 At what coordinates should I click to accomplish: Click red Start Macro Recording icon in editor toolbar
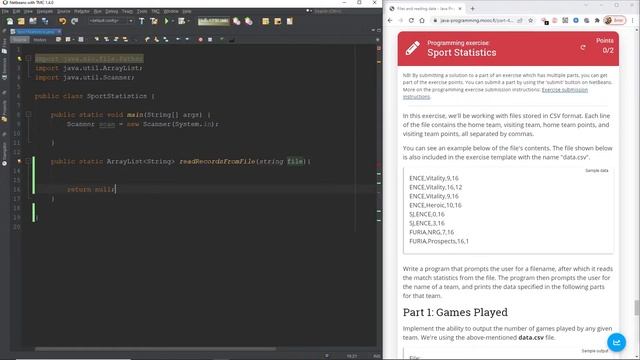coord(200,40)
